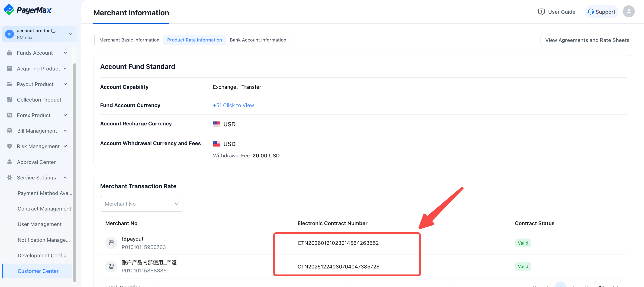
Task: Click the 'Merchant Transaction Rate' heading
Action: coord(138,186)
